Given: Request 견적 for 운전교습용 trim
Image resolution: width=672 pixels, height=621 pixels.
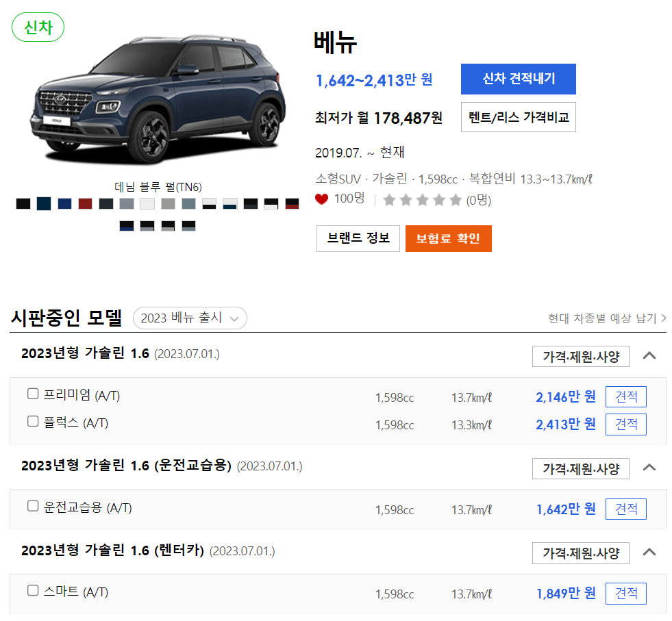Looking at the screenshot, I should [625, 509].
